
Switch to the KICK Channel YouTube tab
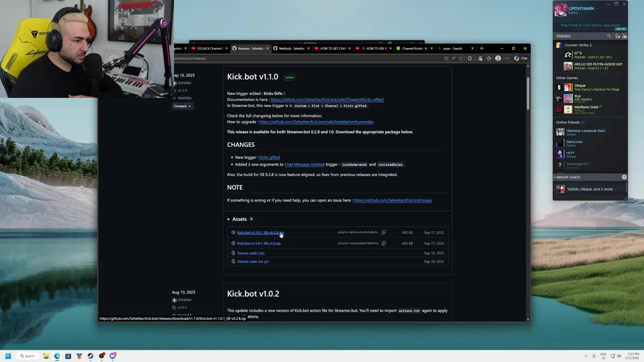[209, 48]
